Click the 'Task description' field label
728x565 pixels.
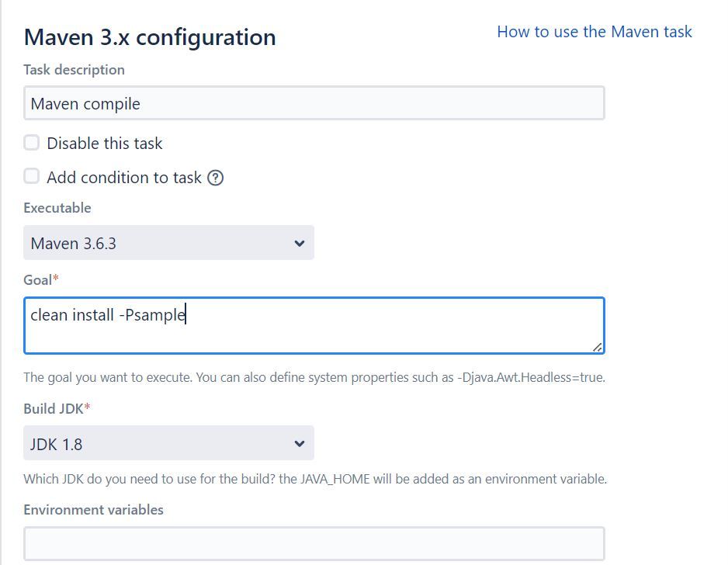(74, 70)
